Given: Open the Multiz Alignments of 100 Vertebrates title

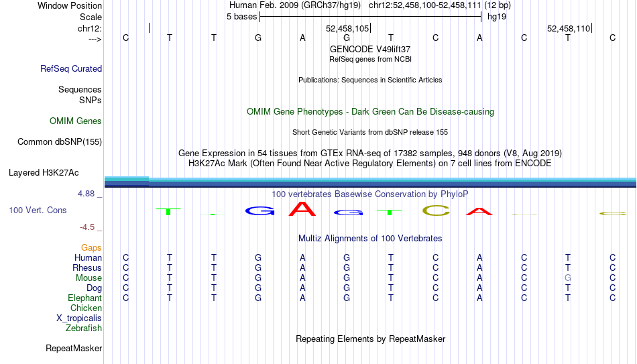Looking at the screenshot, I should pos(370,239).
